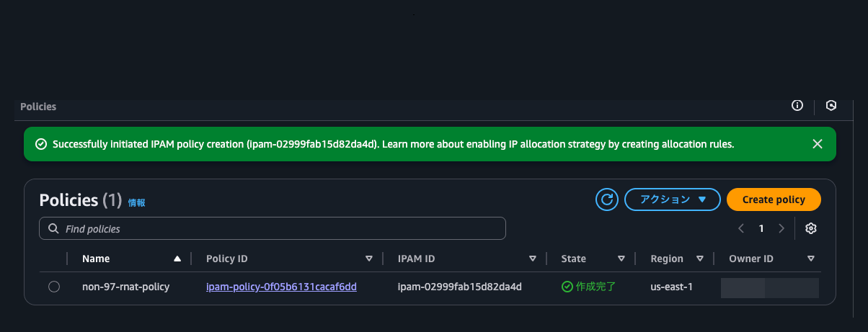Go to next page of policies
868x332 pixels.
coord(781,228)
